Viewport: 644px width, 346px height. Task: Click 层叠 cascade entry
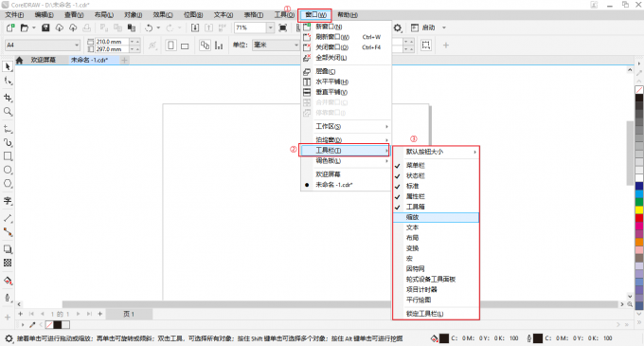(x=346, y=71)
